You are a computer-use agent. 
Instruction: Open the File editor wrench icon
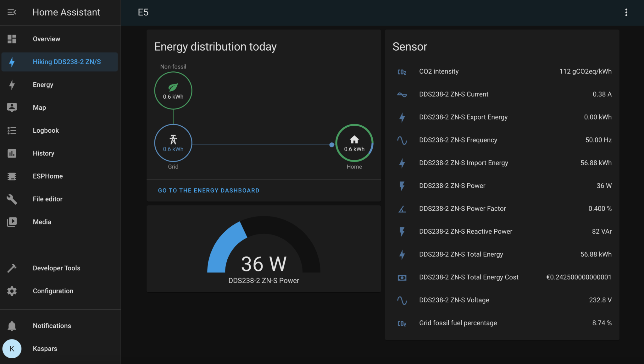(x=12, y=199)
